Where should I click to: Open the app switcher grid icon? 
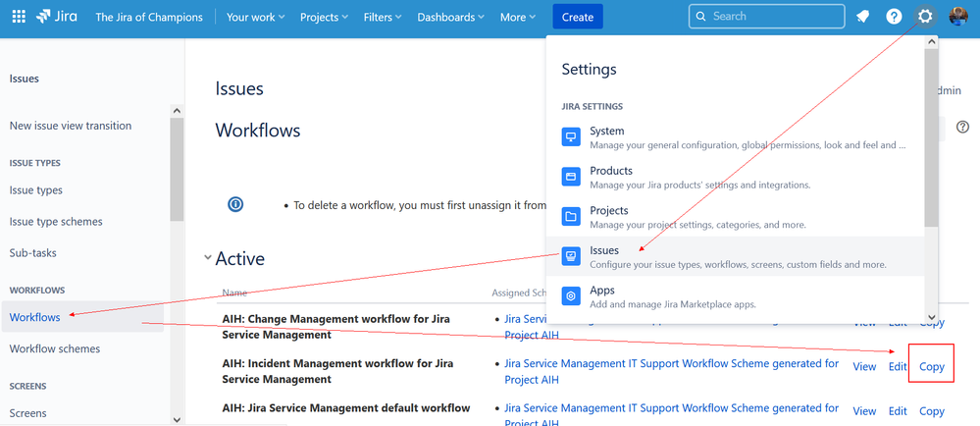tap(19, 17)
